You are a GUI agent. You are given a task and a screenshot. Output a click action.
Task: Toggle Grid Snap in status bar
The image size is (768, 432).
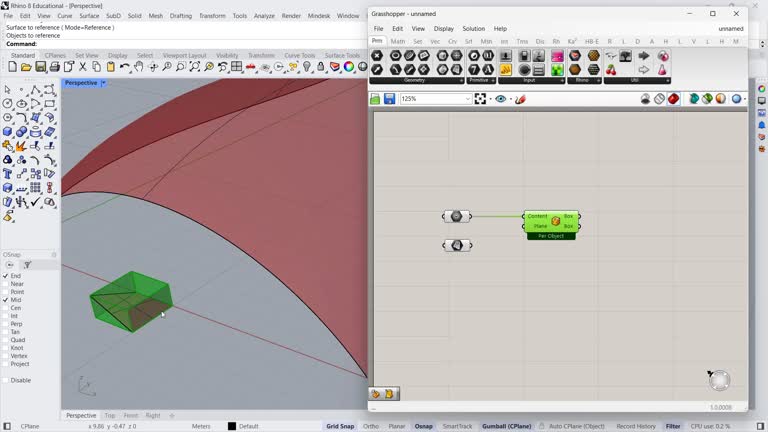pyautogui.click(x=340, y=426)
